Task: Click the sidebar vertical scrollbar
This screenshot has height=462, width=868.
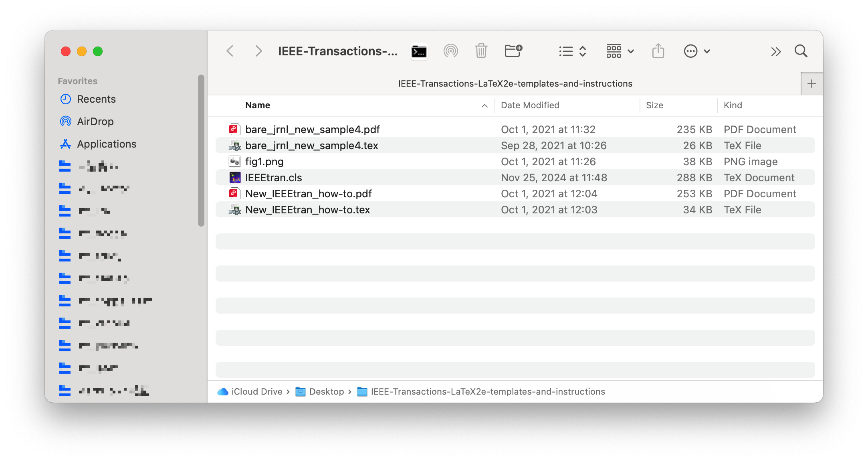Action: pyautogui.click(x=201, y=150)
